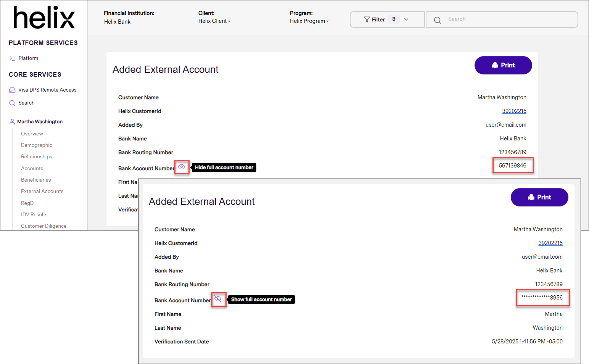Click the Bank Name value in lower panel
This screenshot has width=589, height=364.
pos(549,271)
